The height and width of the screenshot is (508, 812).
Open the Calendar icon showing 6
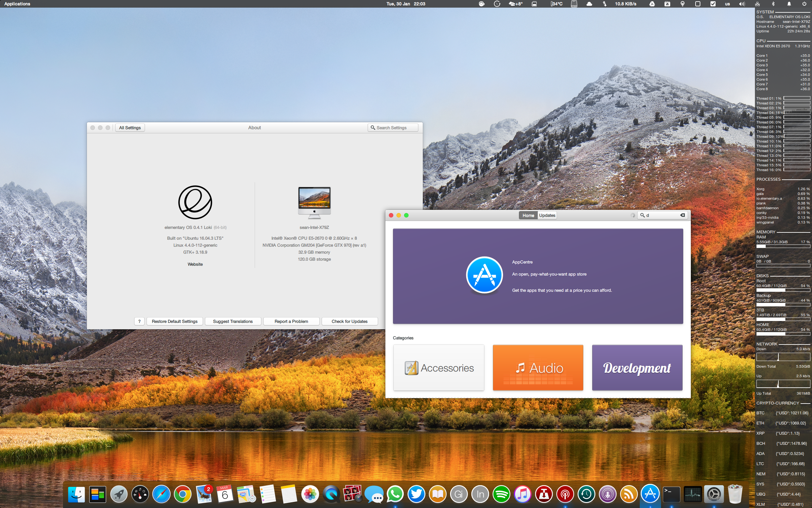point(225,494)
